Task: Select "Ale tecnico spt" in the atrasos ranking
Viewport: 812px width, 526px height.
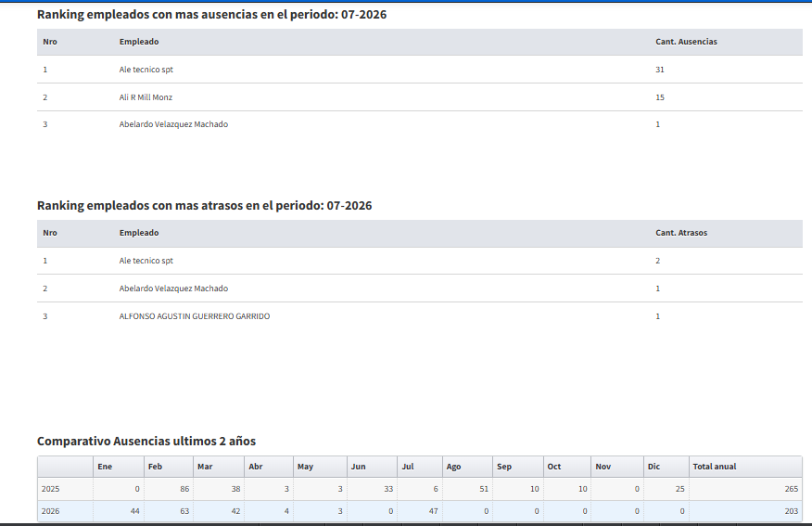Action: click(146, 261)
